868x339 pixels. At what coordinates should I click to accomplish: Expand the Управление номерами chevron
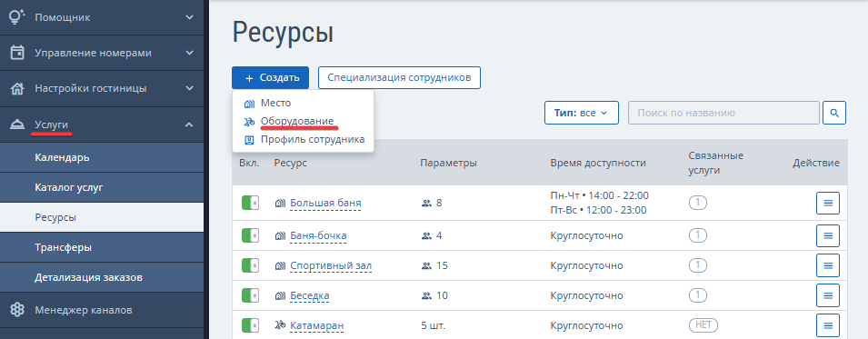pos(189,54)
